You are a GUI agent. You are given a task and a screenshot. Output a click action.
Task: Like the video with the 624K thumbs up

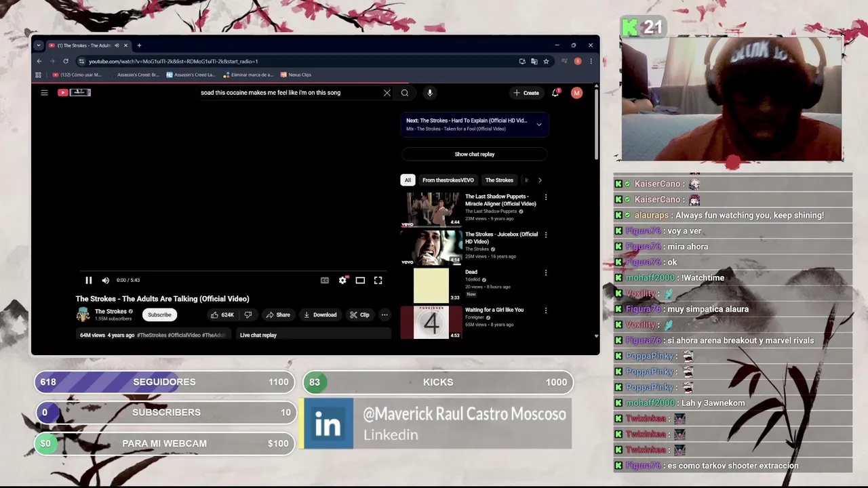222,314
